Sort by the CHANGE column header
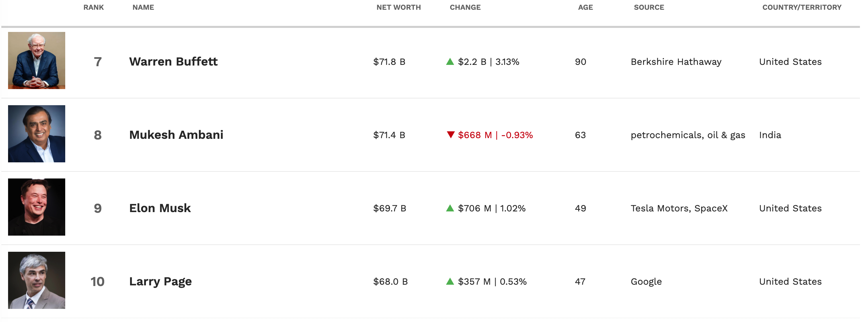 (x=465, y=7)
